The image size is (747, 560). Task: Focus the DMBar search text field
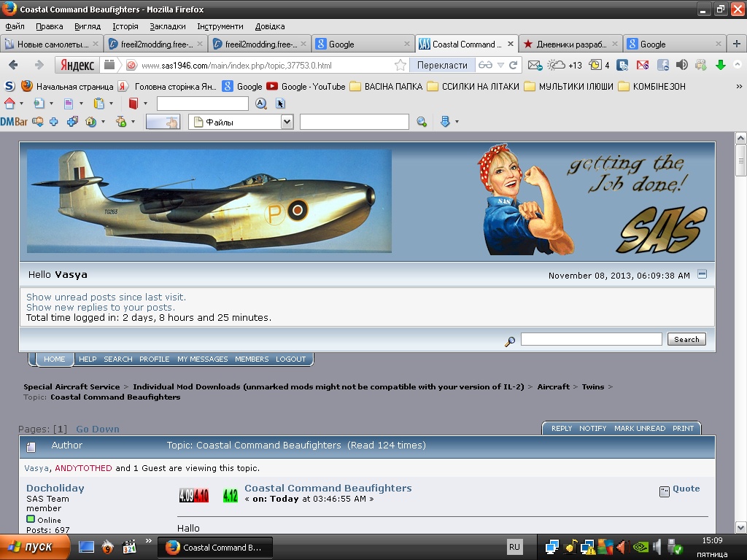click(354, 122)
